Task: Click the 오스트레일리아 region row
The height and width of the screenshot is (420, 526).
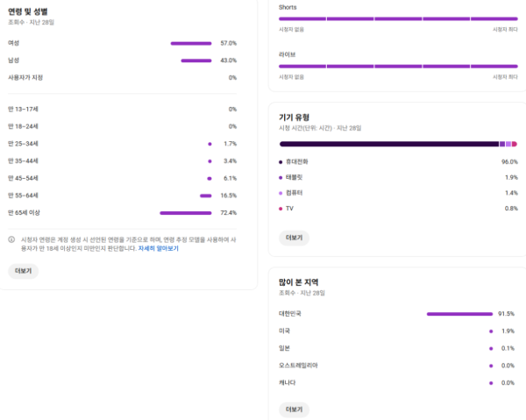Action: tap(396, 366)
